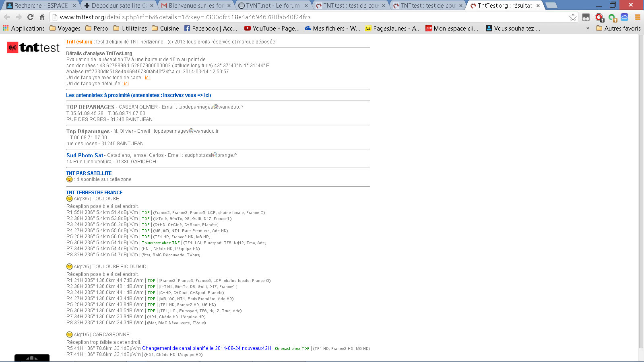The height and width of the screenshot is (362, 644).
Task: Open the Facebook bookmark
Action: pos(211,29)
